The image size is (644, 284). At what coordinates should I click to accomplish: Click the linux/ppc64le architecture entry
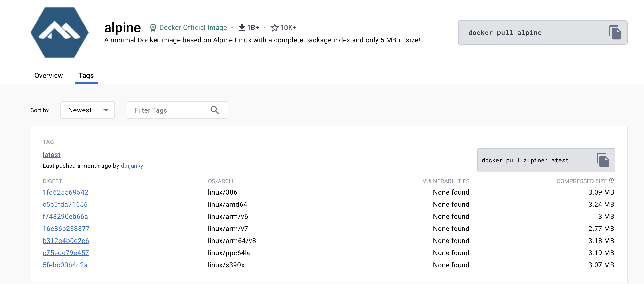229,253
